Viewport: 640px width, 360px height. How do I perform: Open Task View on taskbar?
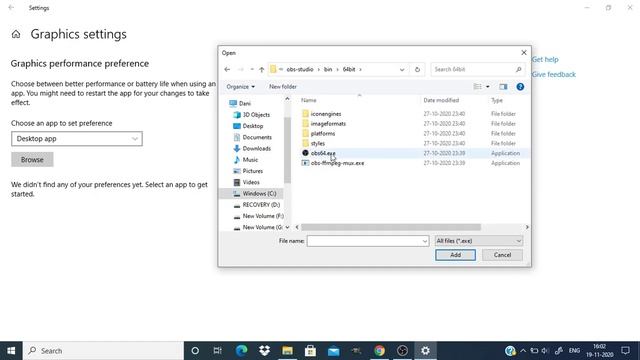pos(218,351)
